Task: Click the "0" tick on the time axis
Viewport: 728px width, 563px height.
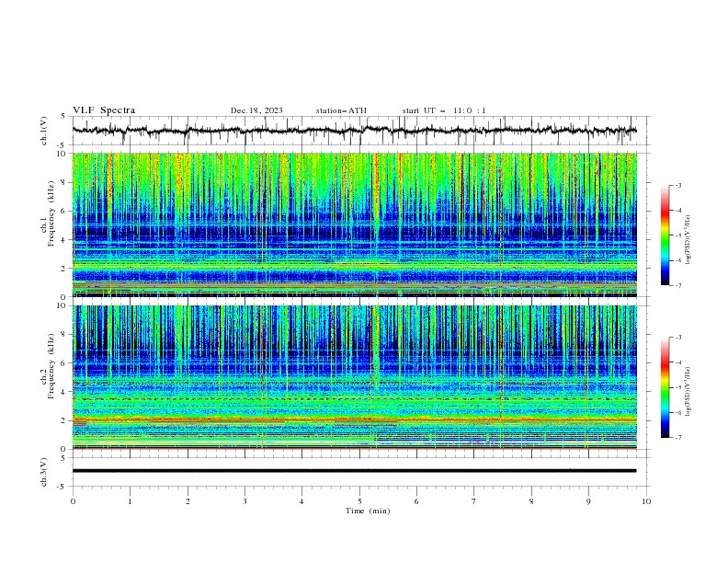Action: pyautogui.click(x=73, y=501)
